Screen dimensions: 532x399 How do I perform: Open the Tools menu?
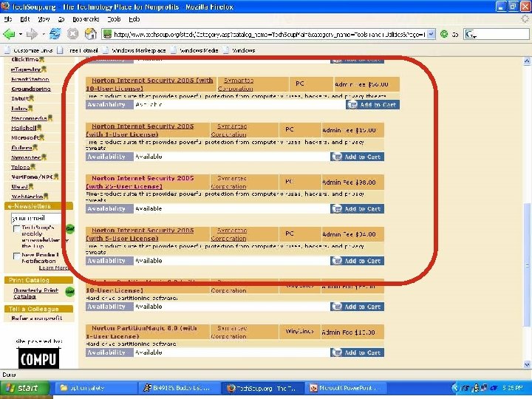pyautogui.click(x=114, y=19)
